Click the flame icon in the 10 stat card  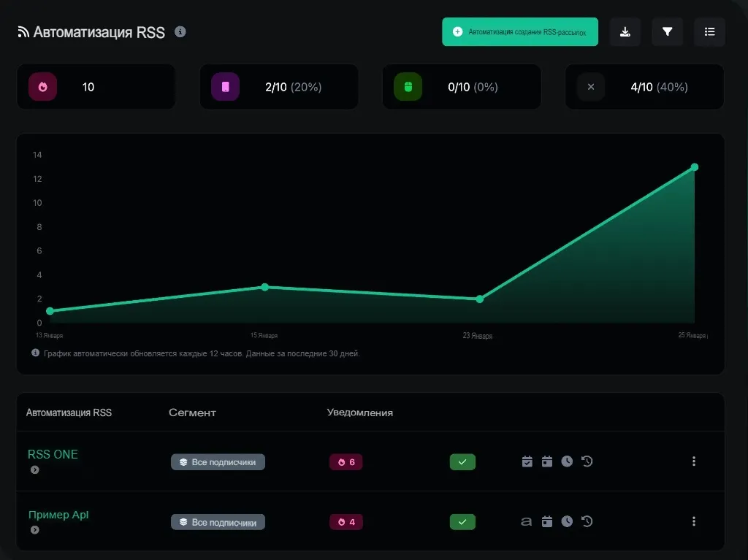coord(43,87)
